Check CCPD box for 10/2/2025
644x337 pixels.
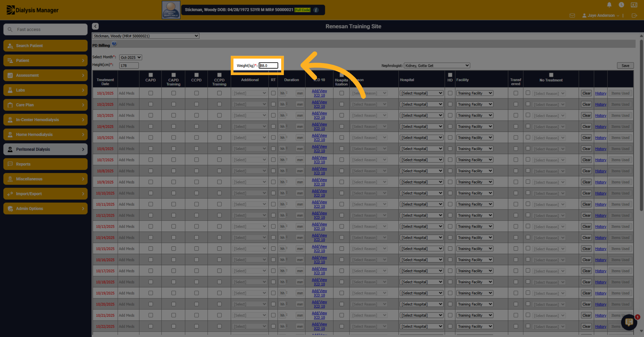click(196, 104)
